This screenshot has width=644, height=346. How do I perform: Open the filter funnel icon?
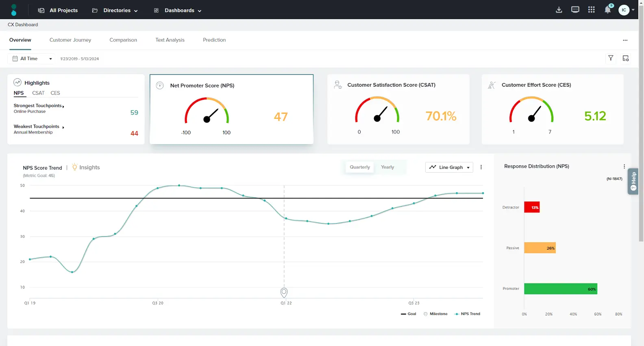(x=611, y=58)
